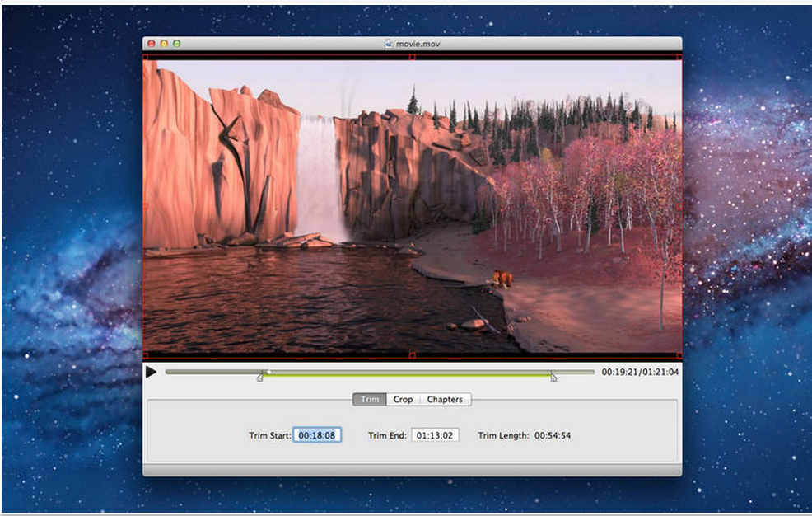Click the top-center crop handle on video

[x=413, y=57]
